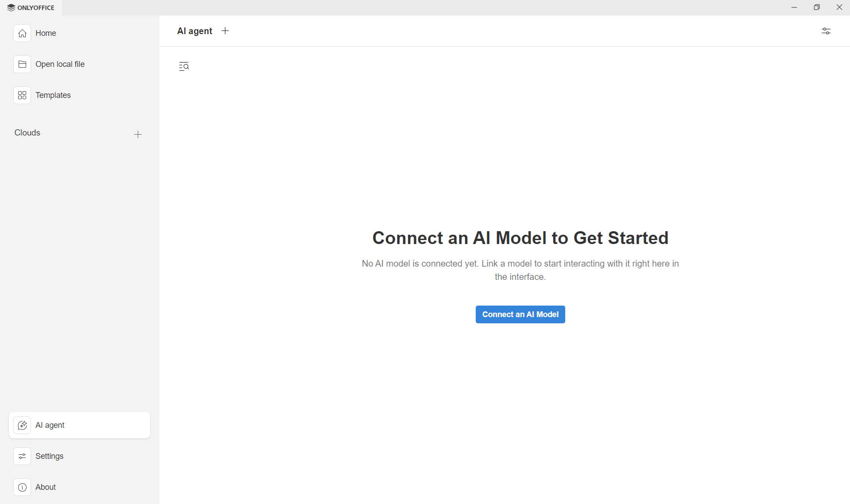Select Templates from the left menu
This screenshot has width=850, height=504.
click(53, 95)
